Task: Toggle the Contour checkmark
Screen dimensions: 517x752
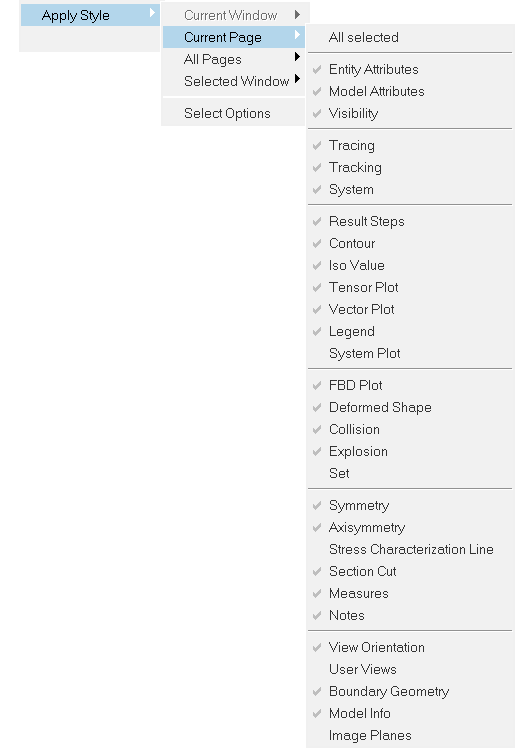Action: click(410, 244)
